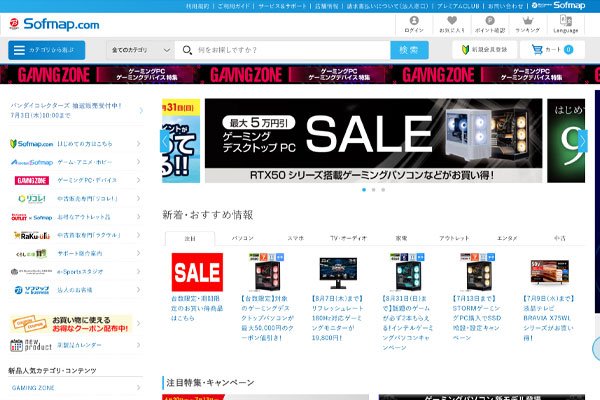Select the first carousel pagination dot

coord(364,190)
